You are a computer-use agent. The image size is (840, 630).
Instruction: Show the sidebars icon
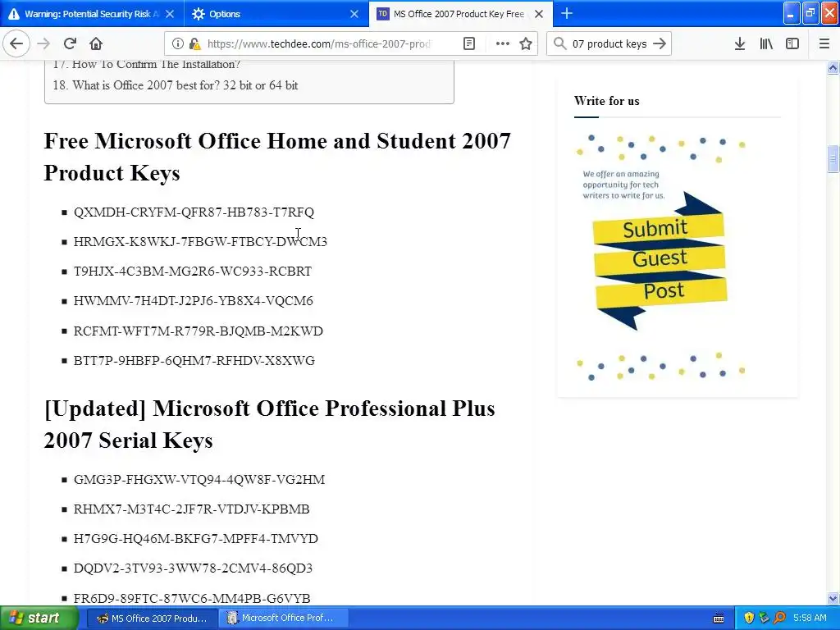tap(792, 43)
